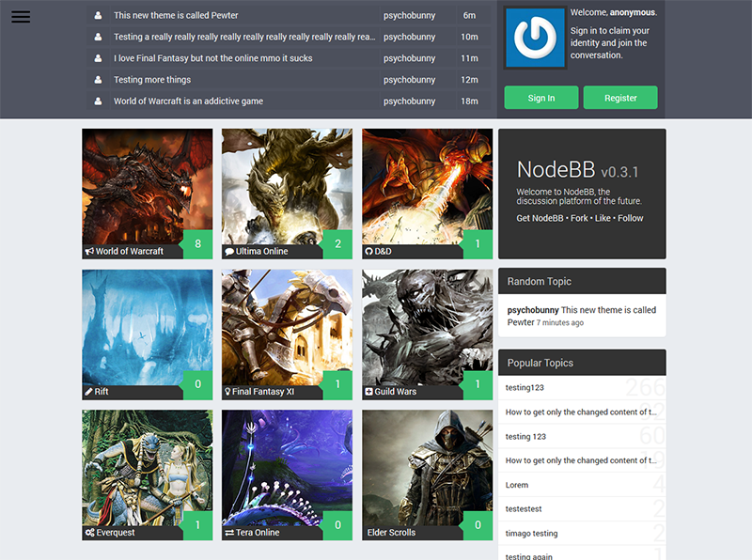
Task: Open D&D category dragon image
Action: pos(428,186)
